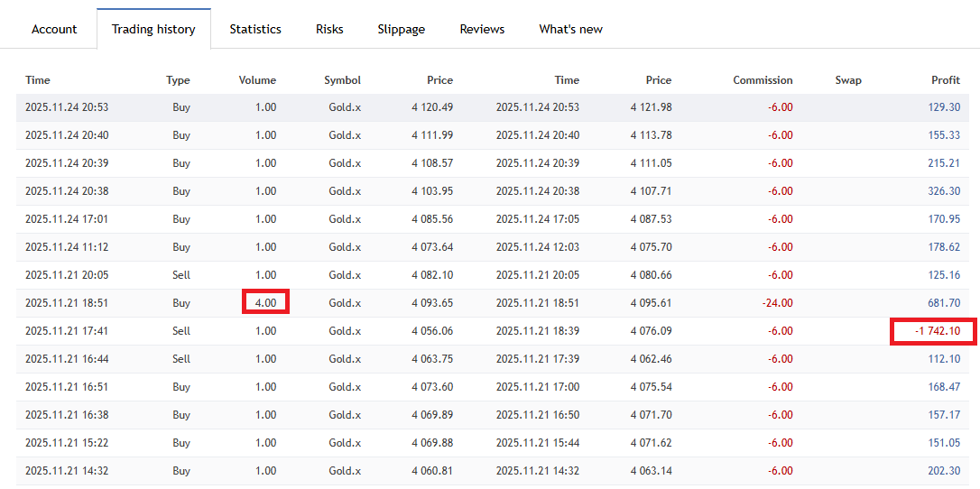Screen dimensions: 980x489
Task: Click the Volume column header
Action: click(x=257, y=80)
